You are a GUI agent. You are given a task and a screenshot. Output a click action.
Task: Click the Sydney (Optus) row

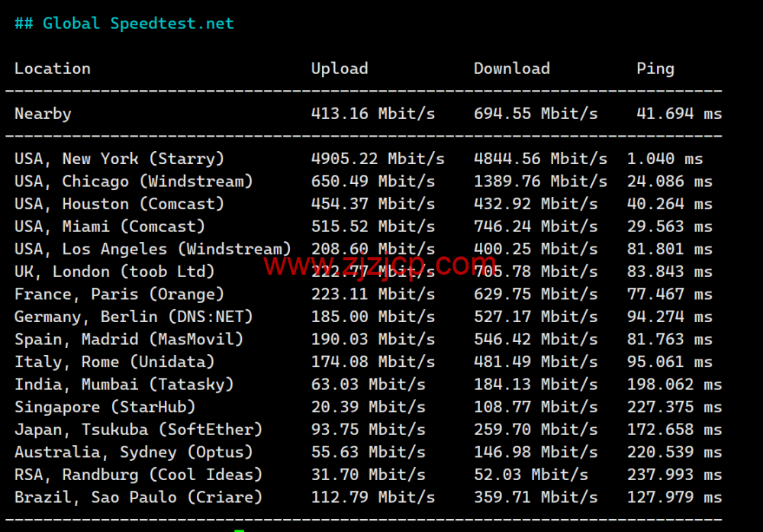pyautogui.click(x=134, y=452)
